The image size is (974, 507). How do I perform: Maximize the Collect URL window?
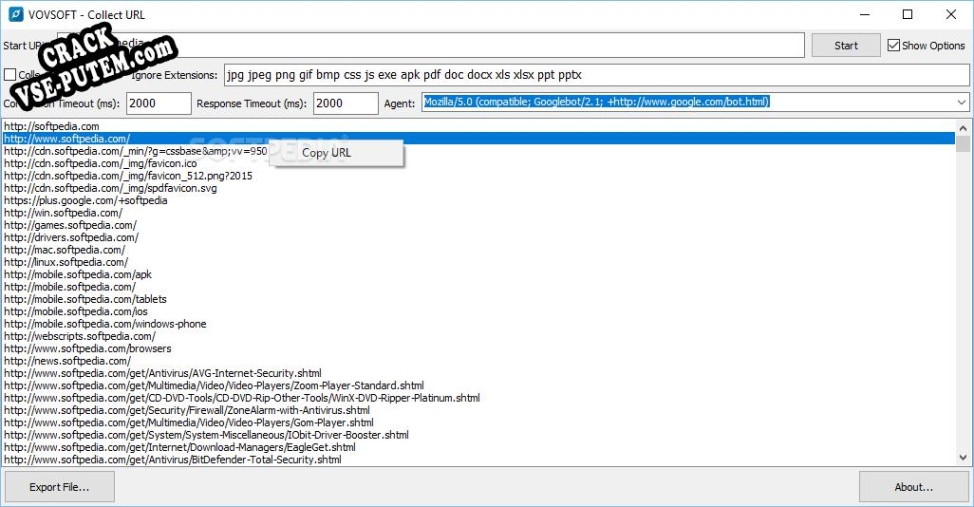908,14
